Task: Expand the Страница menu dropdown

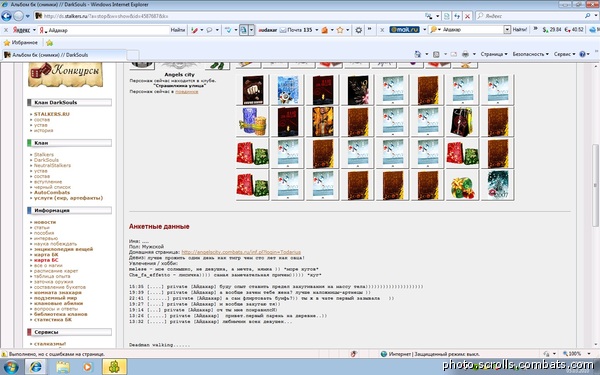Action: [x=494, y=54]
